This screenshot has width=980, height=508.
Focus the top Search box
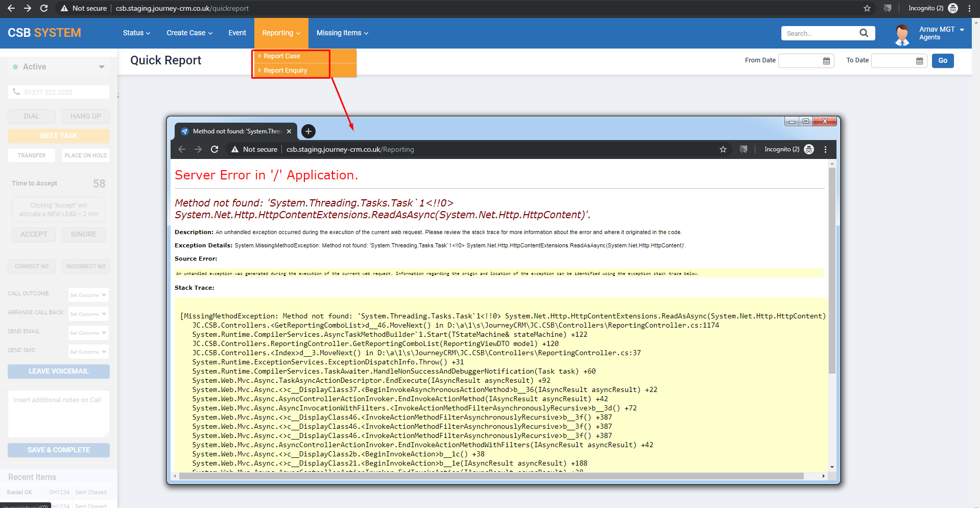[819, 33]
